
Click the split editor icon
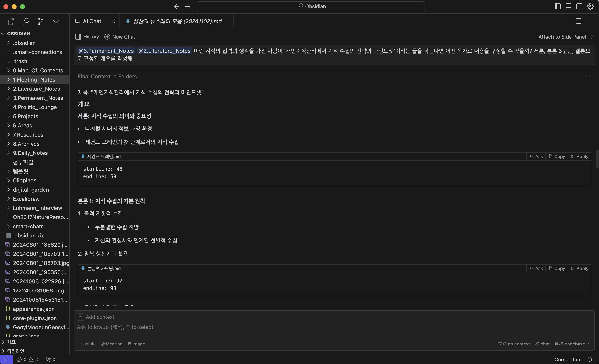pyautogui.click(x=579, y=21)
